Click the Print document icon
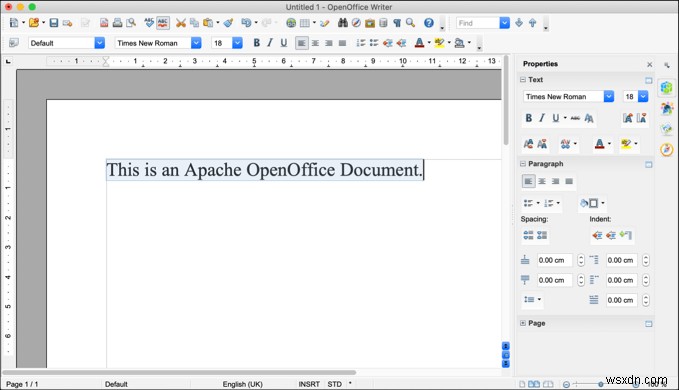This screenshot has height=390, width=679. [117, 23]
